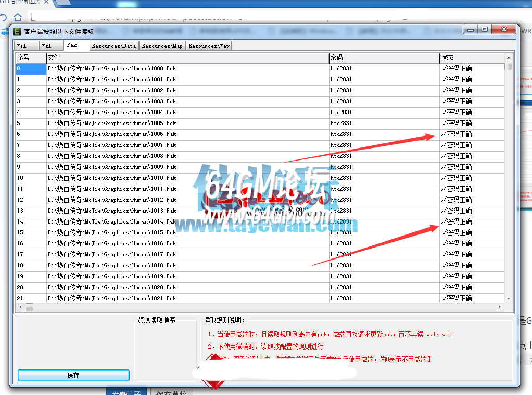Maximize the 客户端 dialog window
This screenshot has width=532, height=395.
click(x=485, y=30)
